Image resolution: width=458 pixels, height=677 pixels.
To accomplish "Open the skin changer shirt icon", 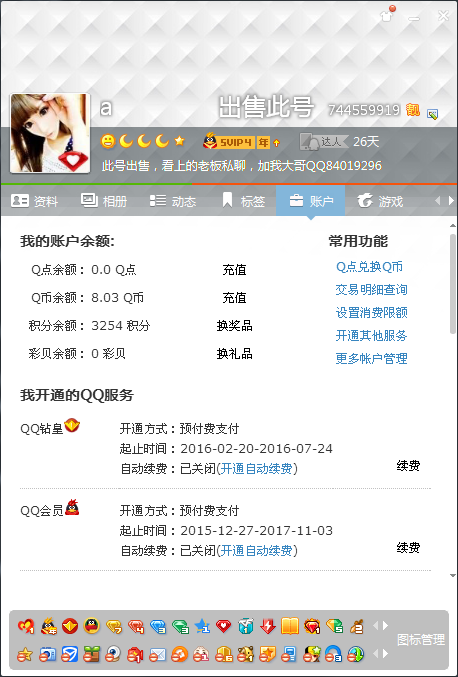I will coord(388,14).
